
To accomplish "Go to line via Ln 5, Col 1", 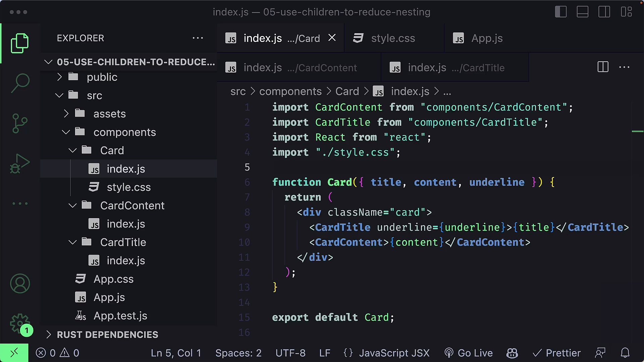I will [176, 353].
